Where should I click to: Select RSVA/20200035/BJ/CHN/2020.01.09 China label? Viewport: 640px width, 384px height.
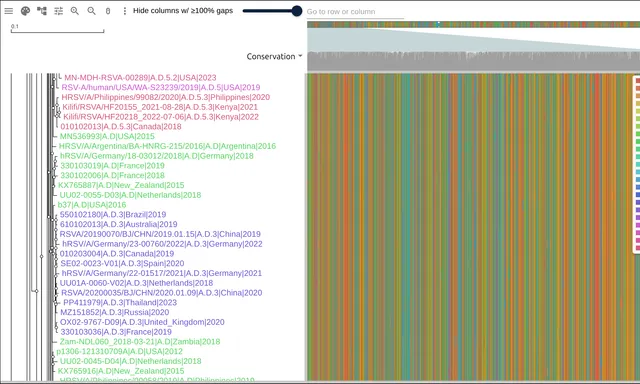pos(162,293)
